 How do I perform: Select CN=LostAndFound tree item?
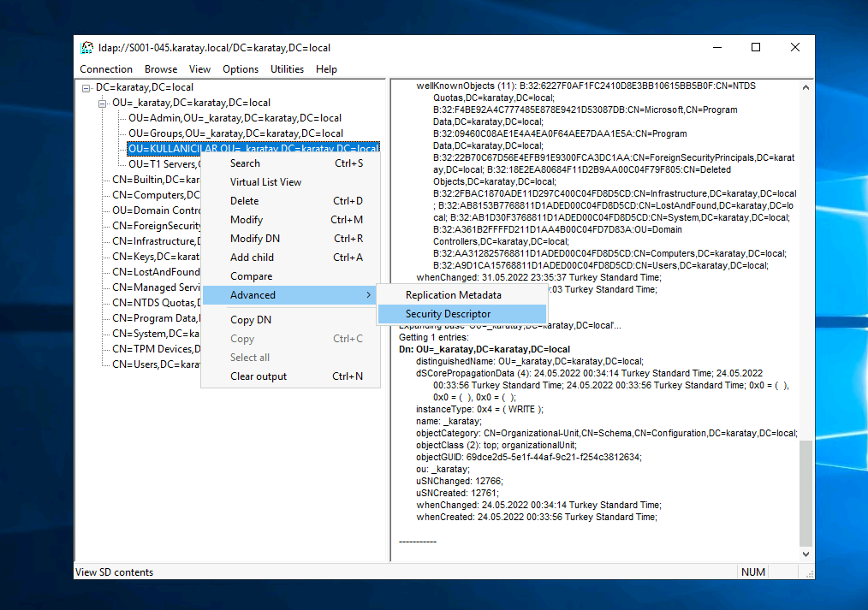tap(156, 272)
